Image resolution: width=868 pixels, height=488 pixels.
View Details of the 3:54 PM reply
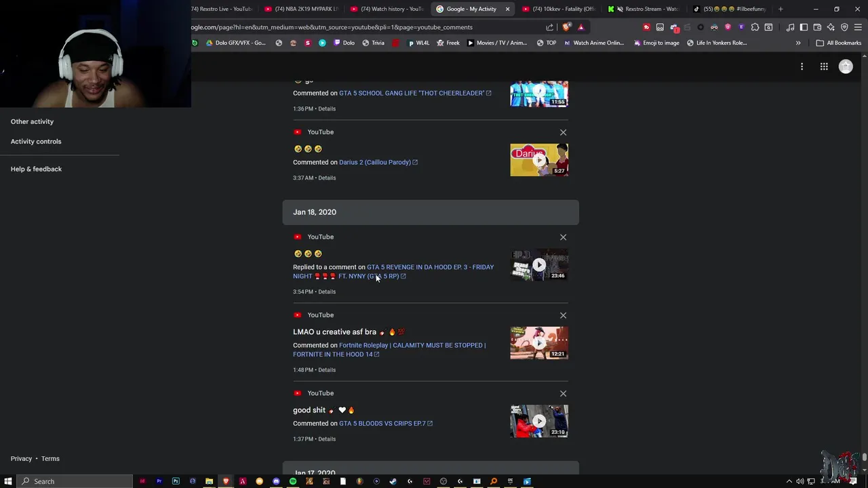pos(327,291)
